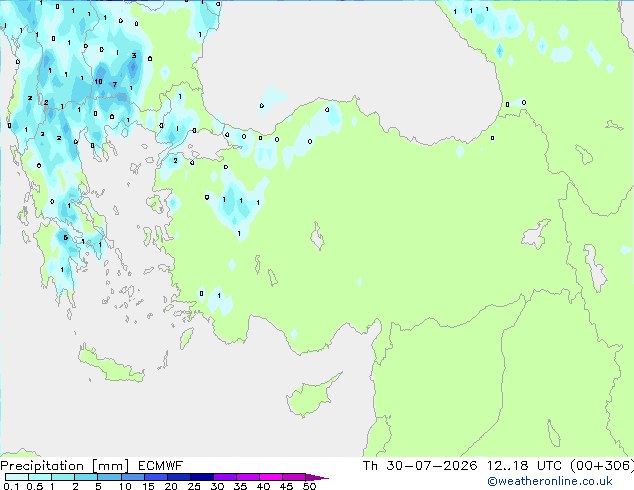Click the '0.1' legend scale label
Viewport: 634px width, 490px height.
(11, 486)
